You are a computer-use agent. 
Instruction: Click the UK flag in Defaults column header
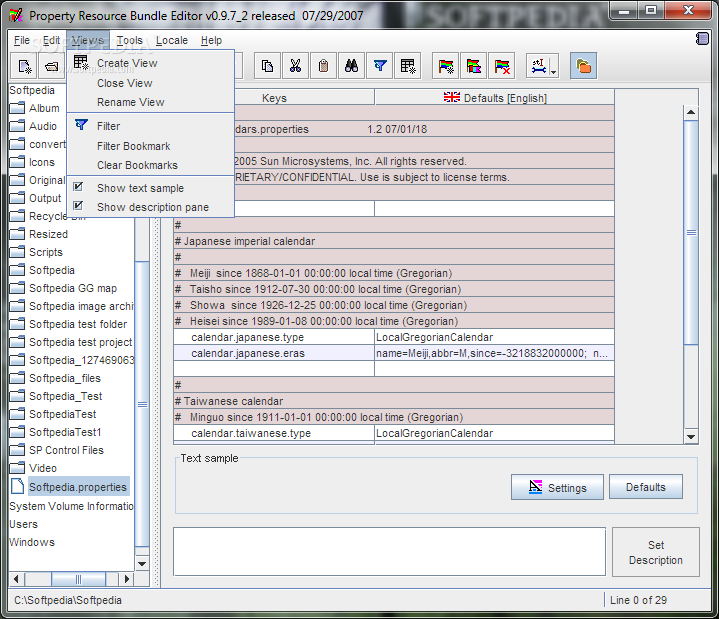[452, 97]
